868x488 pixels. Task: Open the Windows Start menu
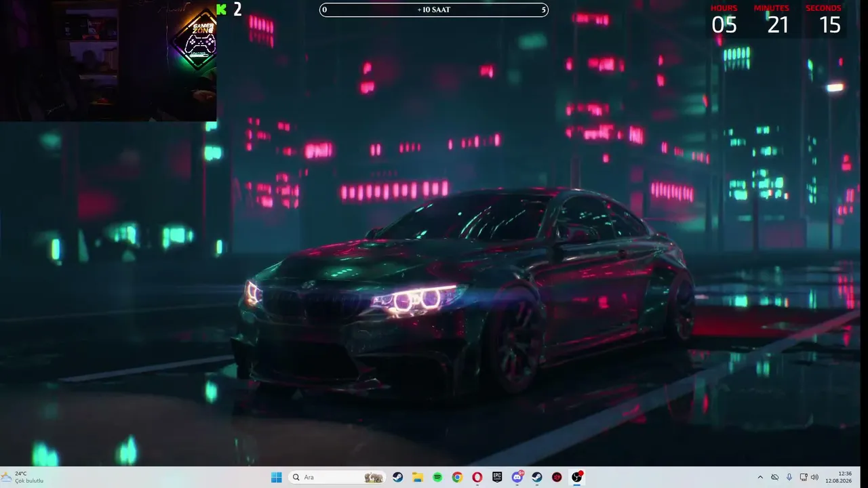(x=277, y=477)
